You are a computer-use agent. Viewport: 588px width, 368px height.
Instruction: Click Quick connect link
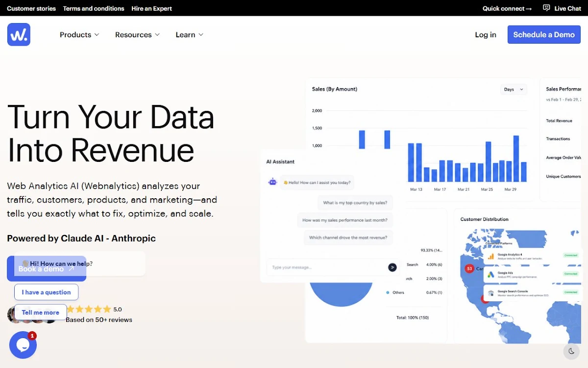click(x=507, y=8)
